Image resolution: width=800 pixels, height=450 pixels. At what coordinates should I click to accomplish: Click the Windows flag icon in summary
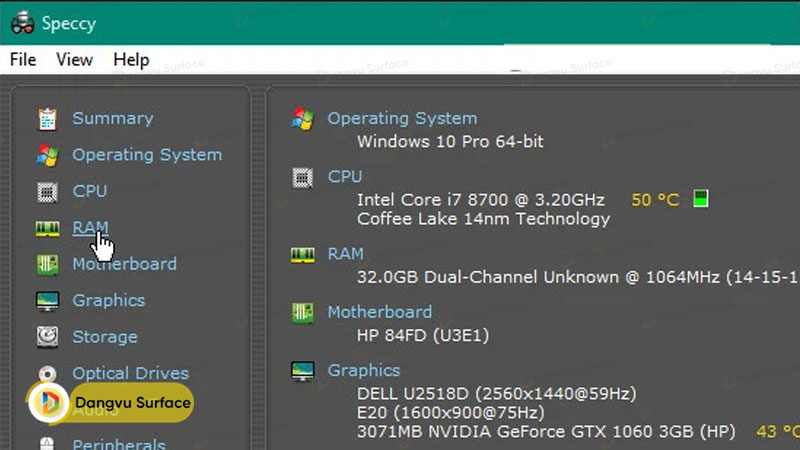tap(303, 119)
